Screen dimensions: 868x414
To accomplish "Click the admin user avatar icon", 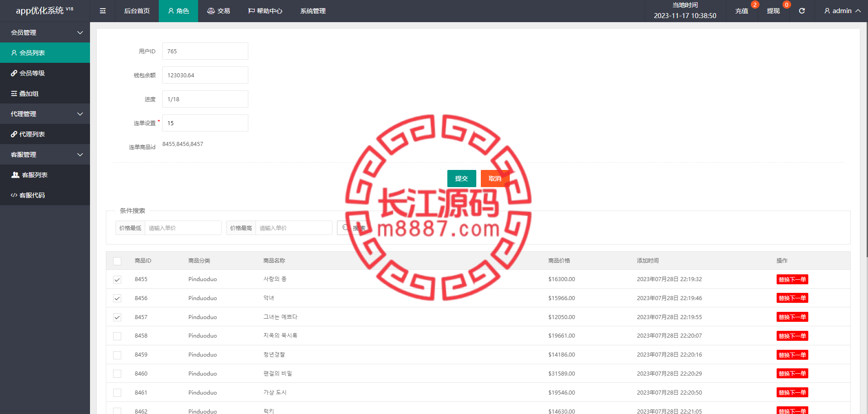I will [827, 11].
